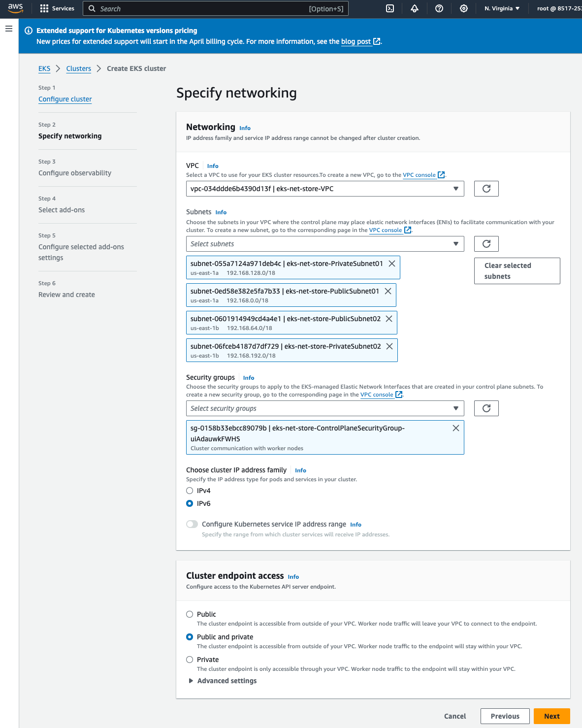Open the help question mark icon

(439, 8)
